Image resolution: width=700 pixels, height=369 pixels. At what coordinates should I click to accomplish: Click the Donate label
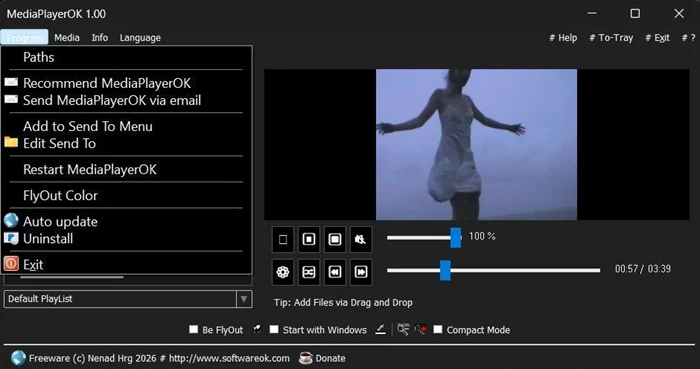click(330, 358)
